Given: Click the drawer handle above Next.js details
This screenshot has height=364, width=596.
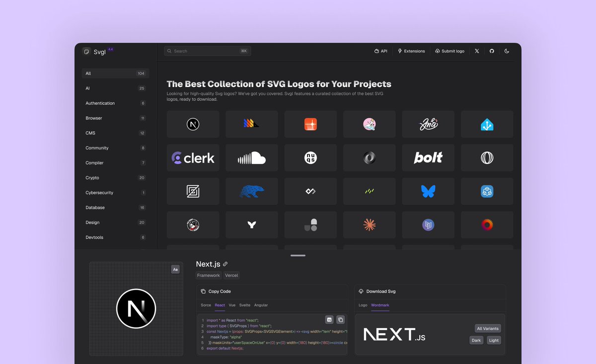Looking at the screenshot, I should coord(298,255).
